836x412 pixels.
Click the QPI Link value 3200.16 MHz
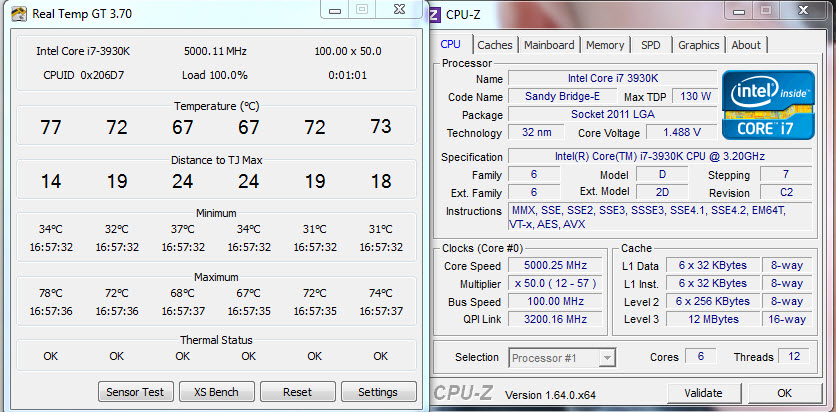pos(555,319)
